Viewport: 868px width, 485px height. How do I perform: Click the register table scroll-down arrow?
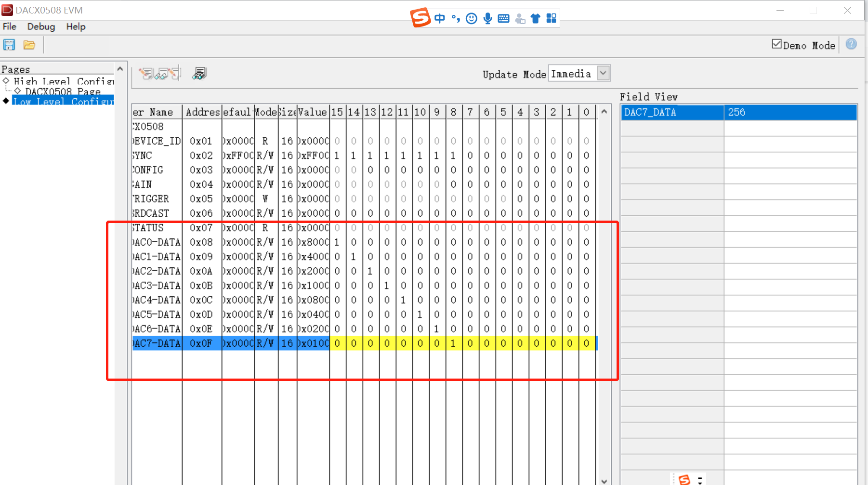(x=604, y=481)
